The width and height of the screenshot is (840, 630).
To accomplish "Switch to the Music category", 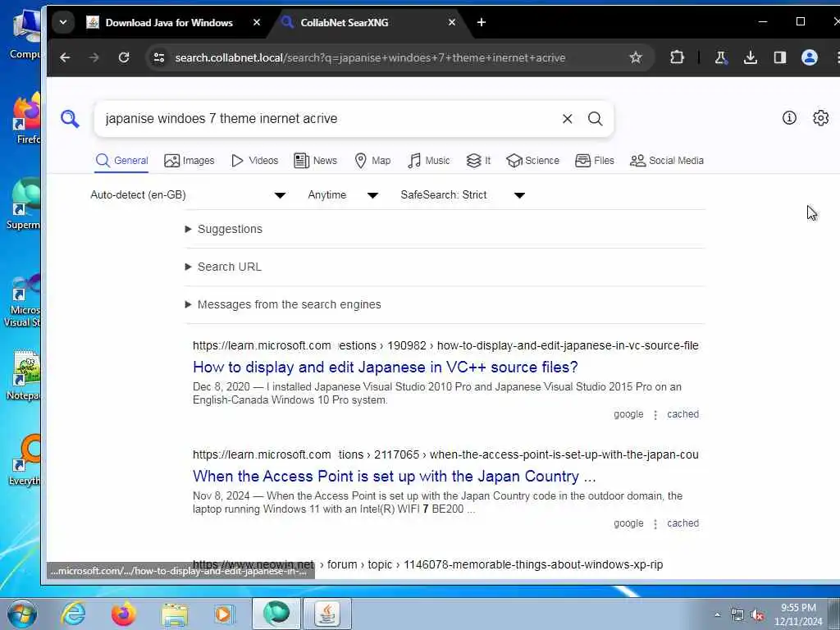I will [x=428, y=160].
